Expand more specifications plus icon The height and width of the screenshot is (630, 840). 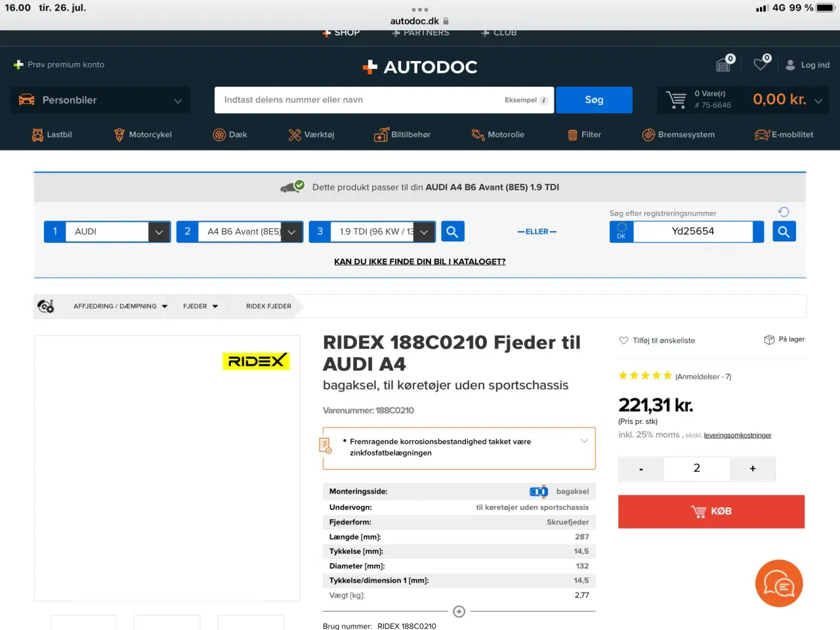459,612
